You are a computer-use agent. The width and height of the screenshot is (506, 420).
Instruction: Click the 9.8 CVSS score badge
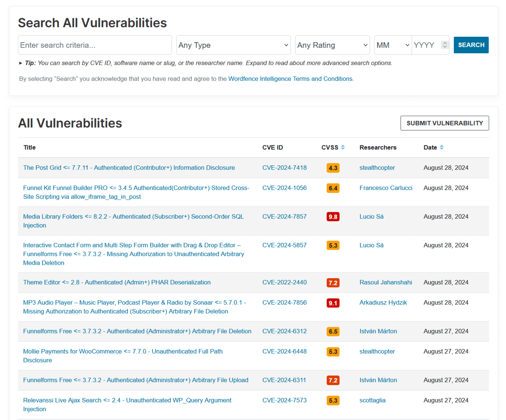point(332,217)
